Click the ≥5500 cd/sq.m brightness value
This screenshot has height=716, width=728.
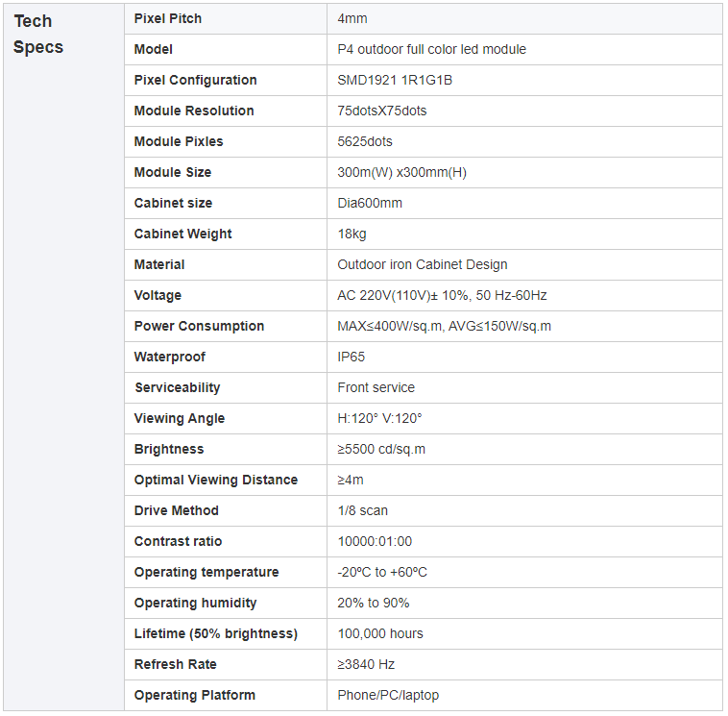pos(381,449)
